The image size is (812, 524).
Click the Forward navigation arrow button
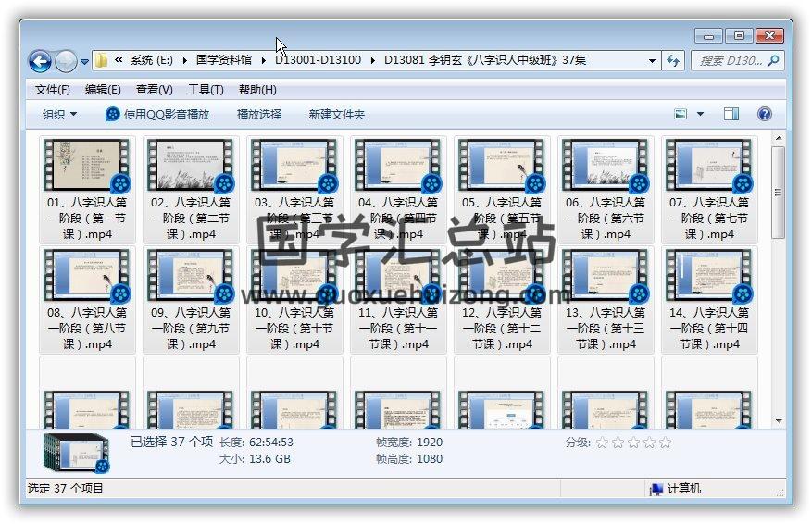[x=66, y=61]
